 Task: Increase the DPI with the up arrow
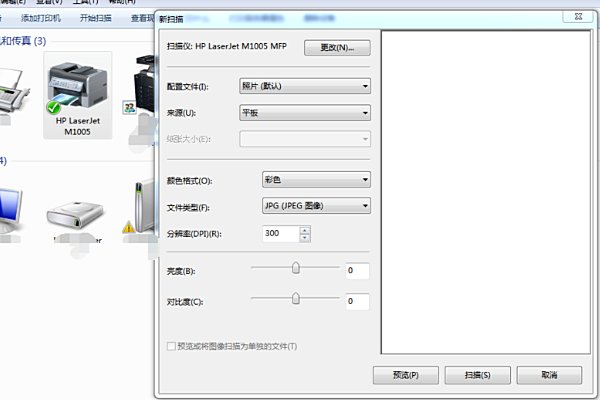[x=305, y=230]
